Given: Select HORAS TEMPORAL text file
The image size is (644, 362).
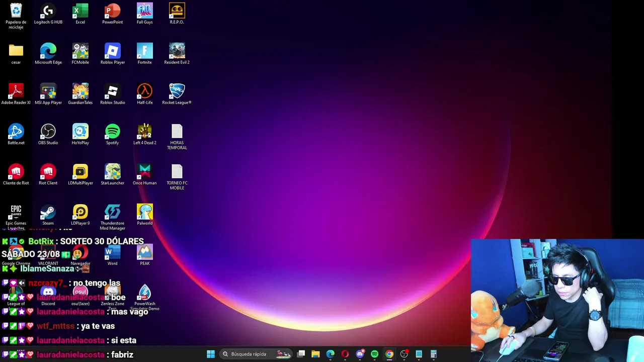Looking at the screenshot, I should (x=177, y=137).
